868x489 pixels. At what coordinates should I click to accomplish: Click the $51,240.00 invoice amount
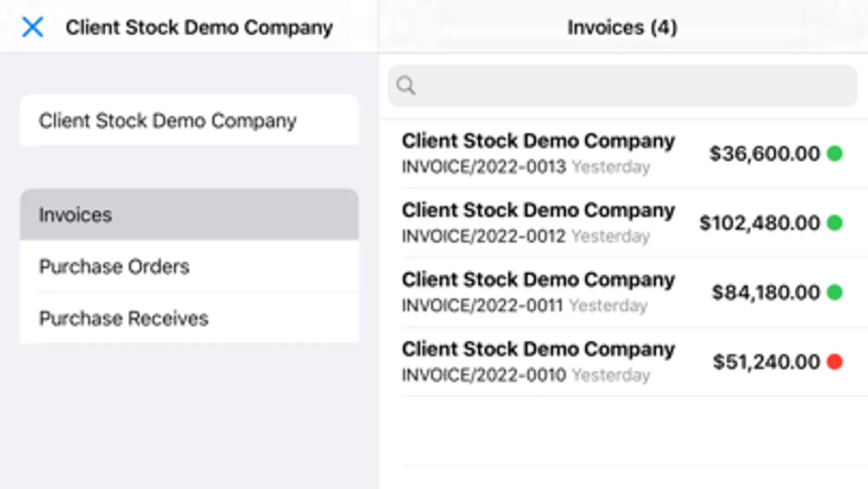click(766, 362)
